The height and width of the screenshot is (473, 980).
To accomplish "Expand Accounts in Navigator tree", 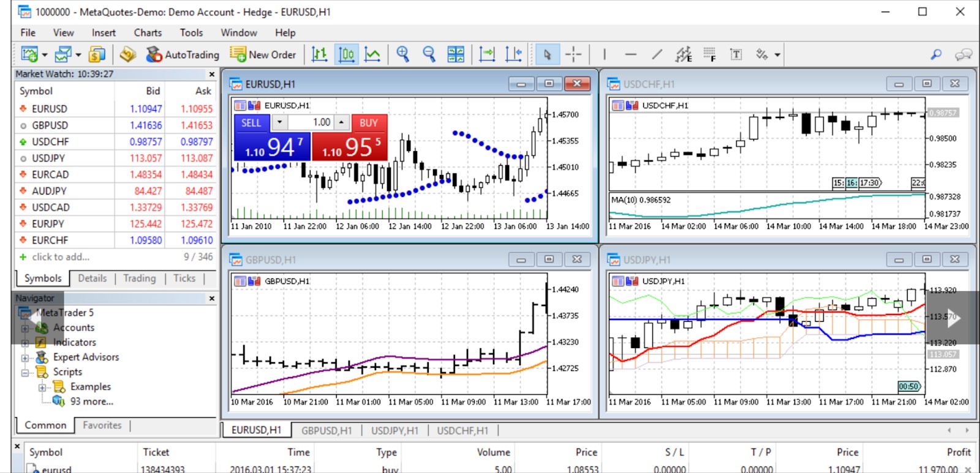I will click(25, 328).
